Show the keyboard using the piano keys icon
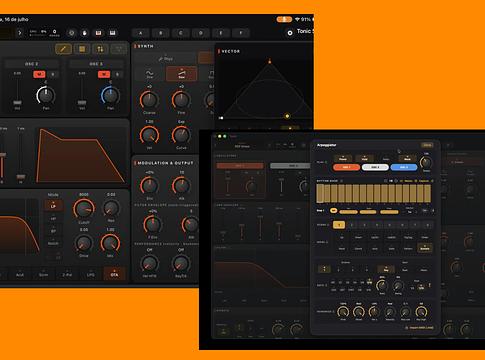Screen dimensions: 485x360 tap(112, 33)
